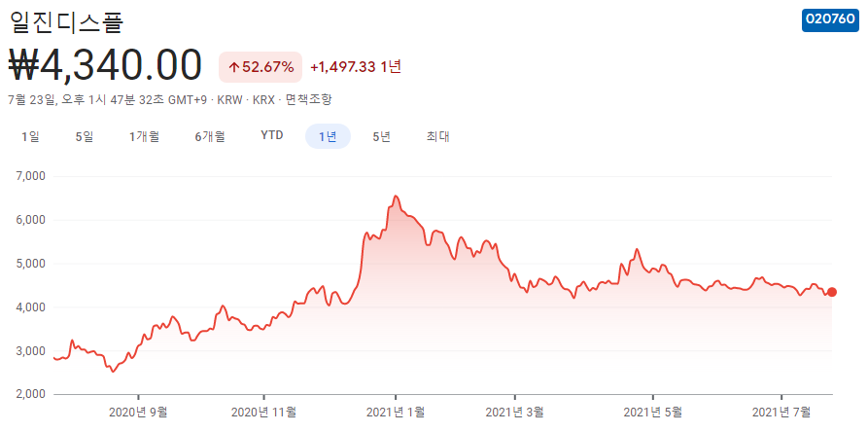Click the 2020년 11월 axis label
Viewport: 868px width, 432px height.
click(x=263, y=412)
